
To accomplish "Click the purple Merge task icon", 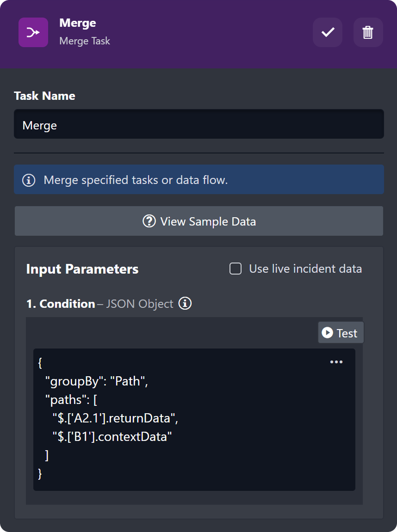I will click(33, 32).
